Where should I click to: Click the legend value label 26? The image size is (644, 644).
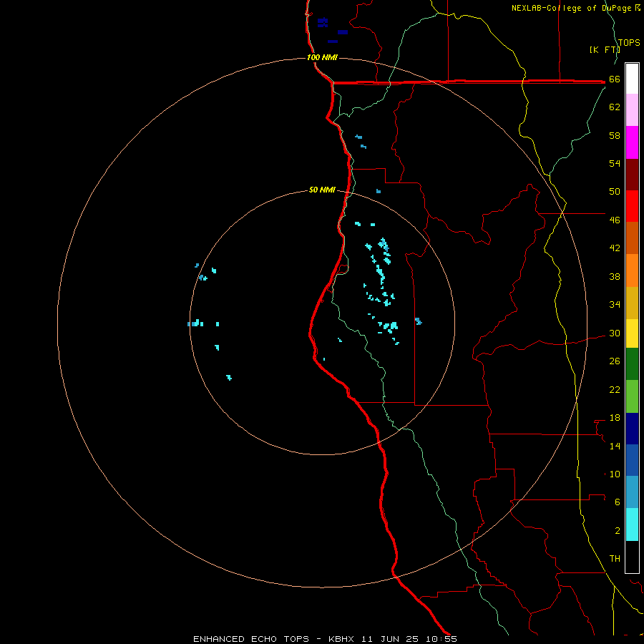point(615,361)
